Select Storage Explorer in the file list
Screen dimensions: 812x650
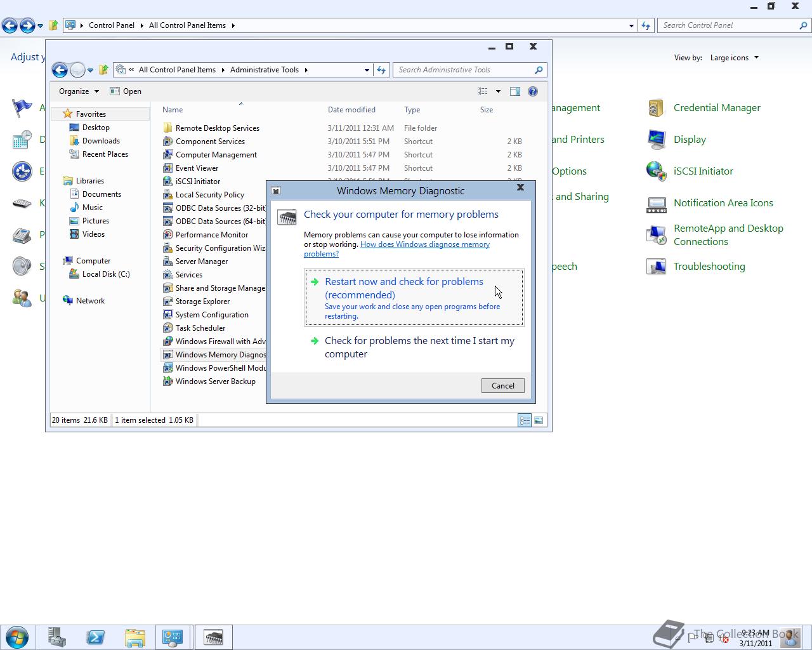click(x=202, y=302)
